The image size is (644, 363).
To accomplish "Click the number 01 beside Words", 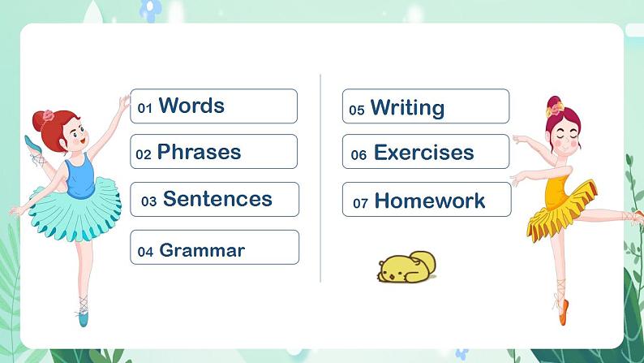I will [x=145, y=108].
